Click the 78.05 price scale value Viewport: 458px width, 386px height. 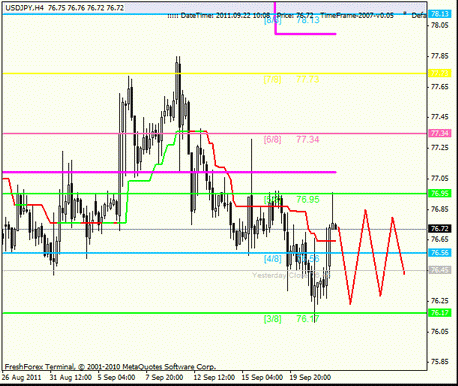[440, 26]
